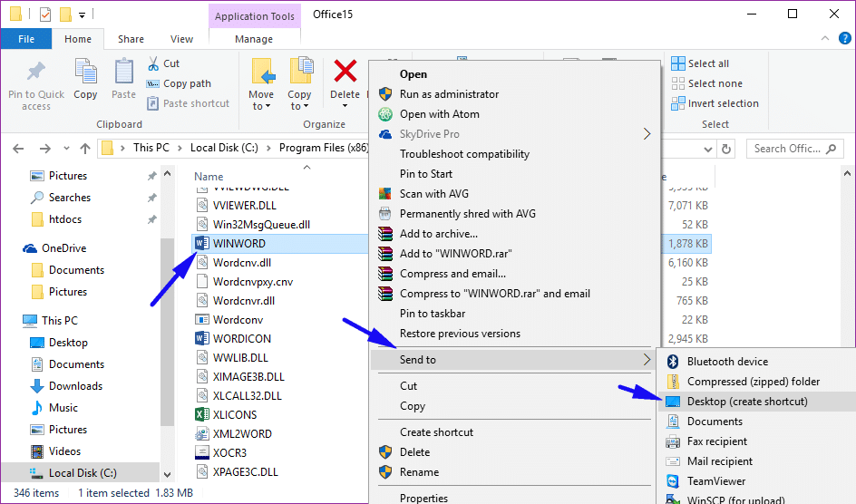The image size is (856, 504).
Task: Click the Cut scissors icon in ribbon
Action: click(153, 63)
